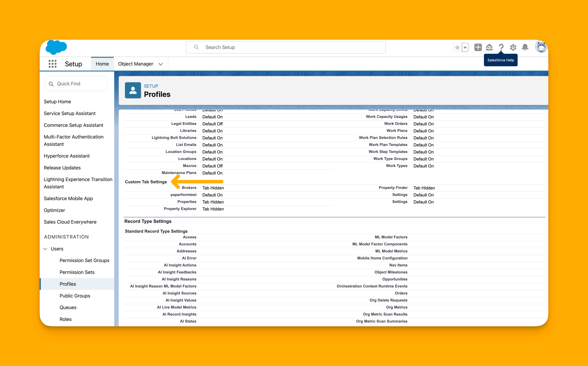The height and width of the screenshot is (366, 588).
Task: Open the Object Manager tab
Action: click(x=135, y=64)
